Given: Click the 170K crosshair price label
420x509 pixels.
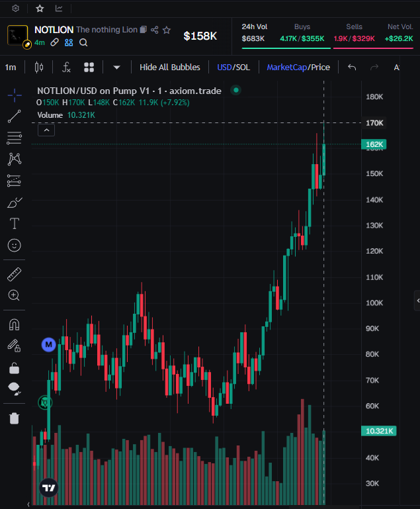Looking at the screenshot, I should tap(374, 122).
